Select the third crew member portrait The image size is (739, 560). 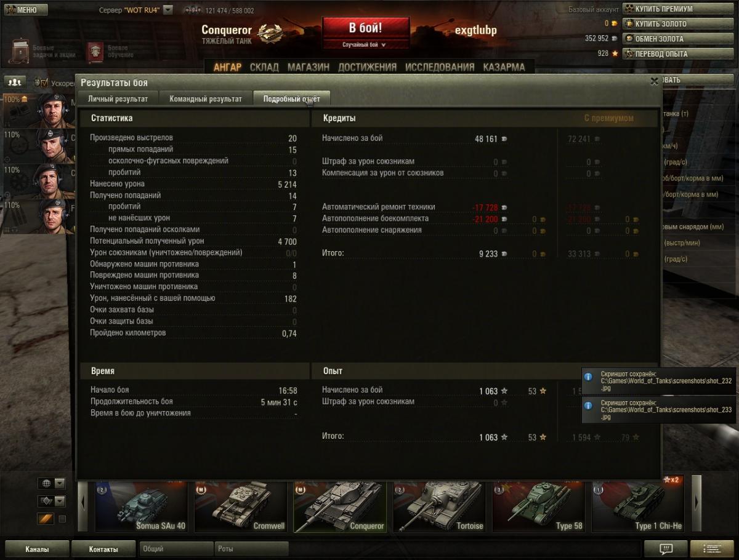(38, 182)
